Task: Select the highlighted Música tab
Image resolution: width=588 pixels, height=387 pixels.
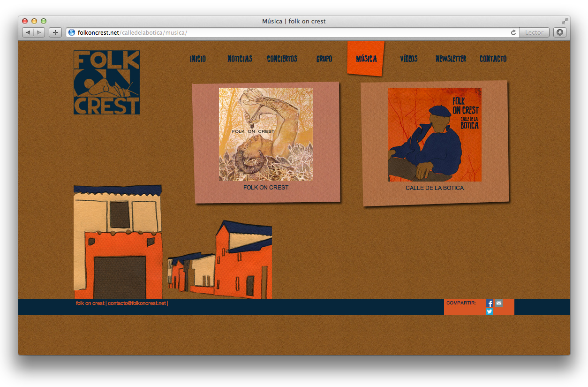Action: tap(366, 59)
